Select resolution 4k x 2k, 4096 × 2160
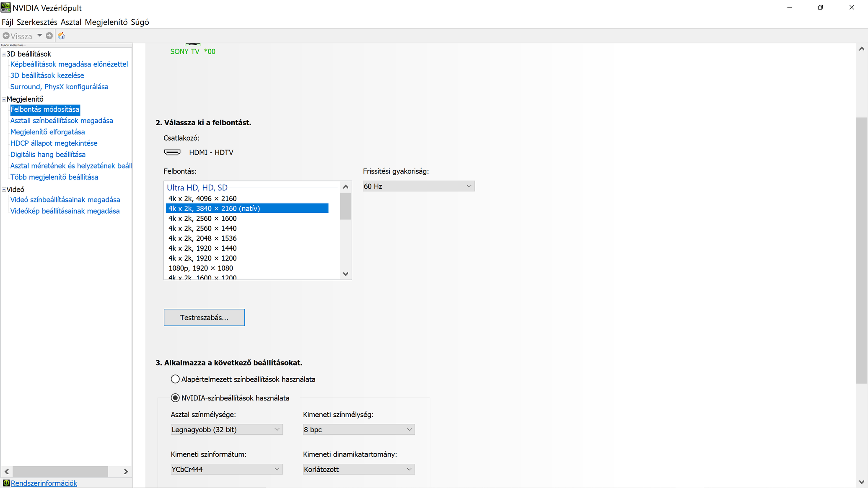The height and width of the screenshot is (488, 868). tap(247, 199)
